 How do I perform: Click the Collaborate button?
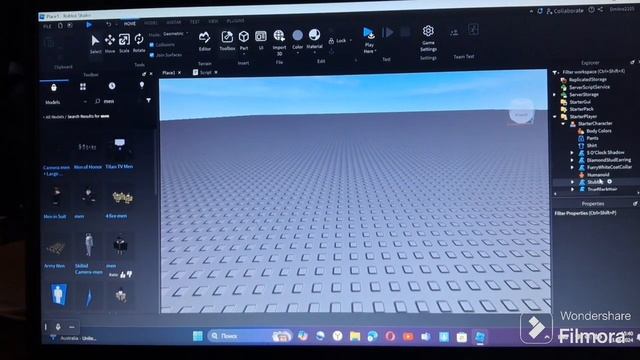(565, 11)
